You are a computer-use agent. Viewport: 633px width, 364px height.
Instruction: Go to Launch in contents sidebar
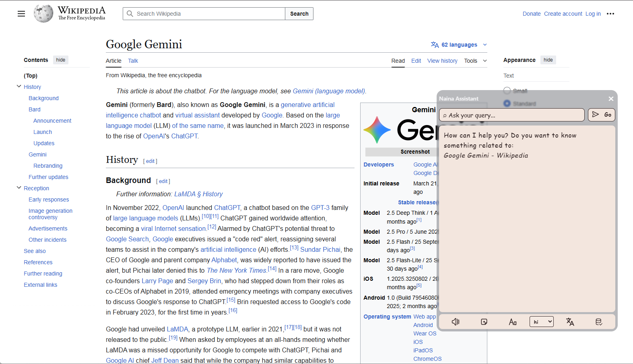coord(43,132)
